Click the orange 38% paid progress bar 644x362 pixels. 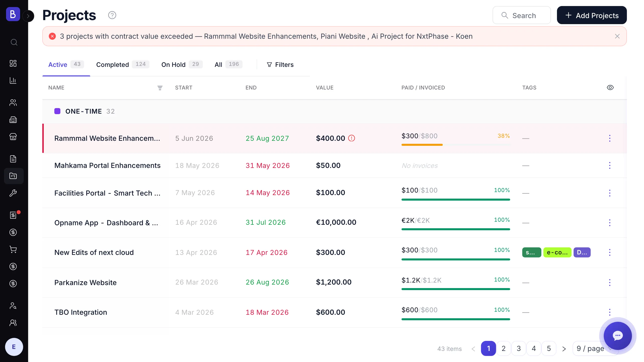point(456,145)
